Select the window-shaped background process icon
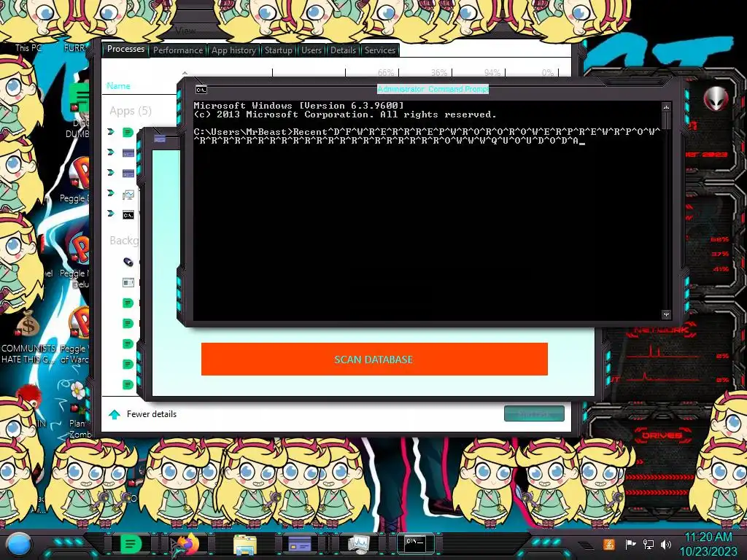747x560 pixels. coord(128,283)
